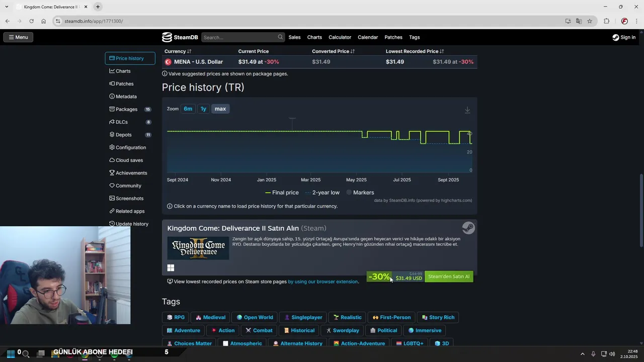Sort by Converted Price column header
Image resolution: width=644 pixels, height=362 pixels.
pos(333,51)
